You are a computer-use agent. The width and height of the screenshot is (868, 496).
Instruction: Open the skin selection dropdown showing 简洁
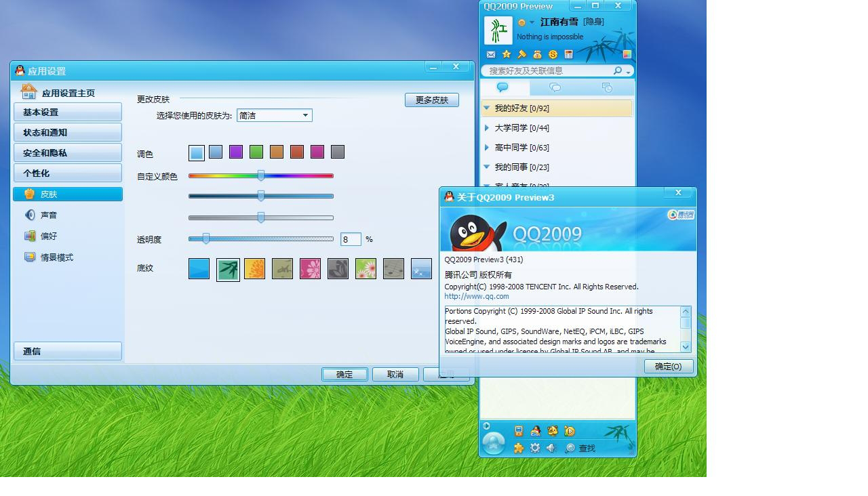tap(274, 115)
